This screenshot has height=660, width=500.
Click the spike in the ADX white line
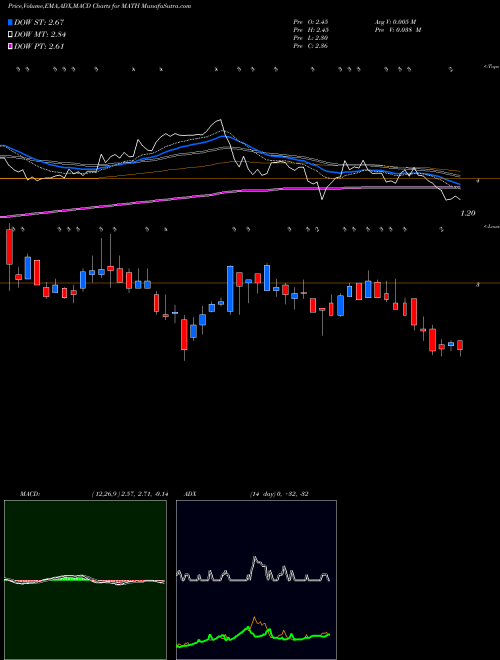(x=255, y=558)
